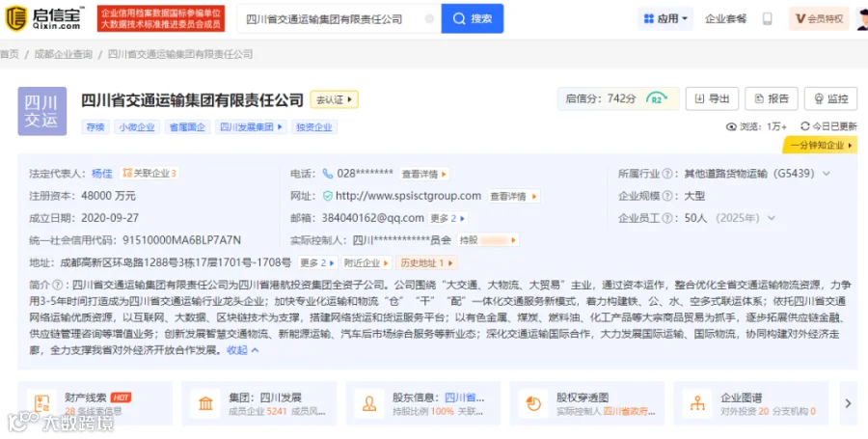Open 关联企业 3 badge
The height and width of the screenshot is (439, 868).
coord(149,174)
